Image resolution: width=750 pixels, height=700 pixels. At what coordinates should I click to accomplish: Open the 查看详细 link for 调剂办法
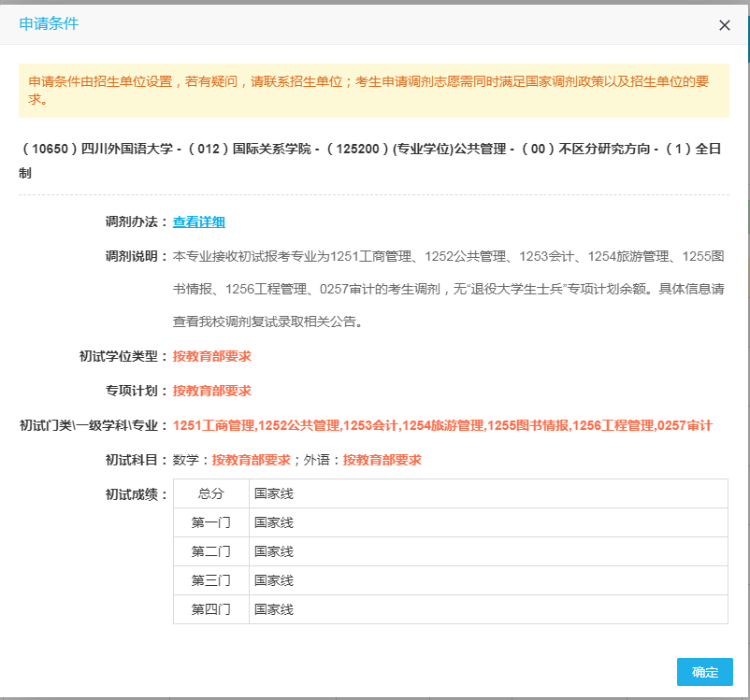click(198, 221)
